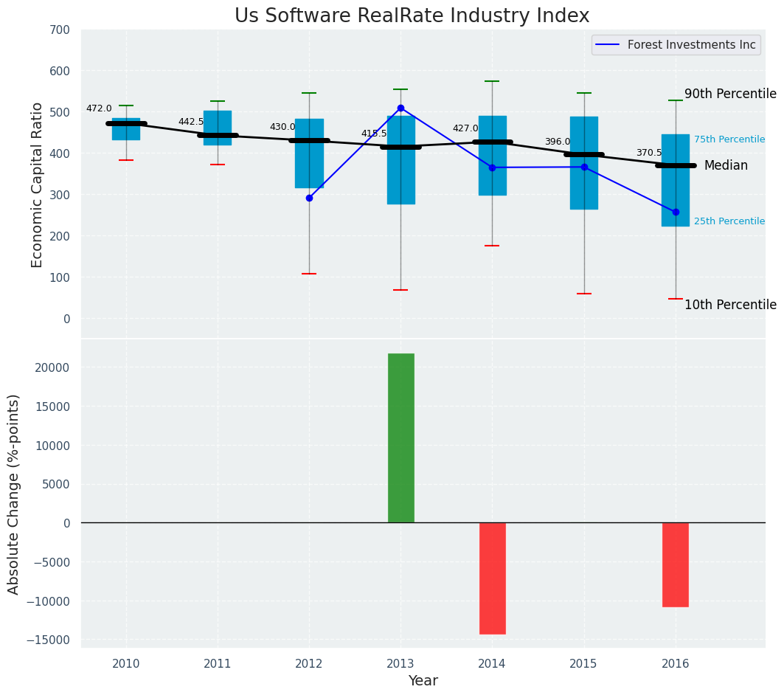
Task: Click the 10th Percentile label
Action: (x=730, y=305)
